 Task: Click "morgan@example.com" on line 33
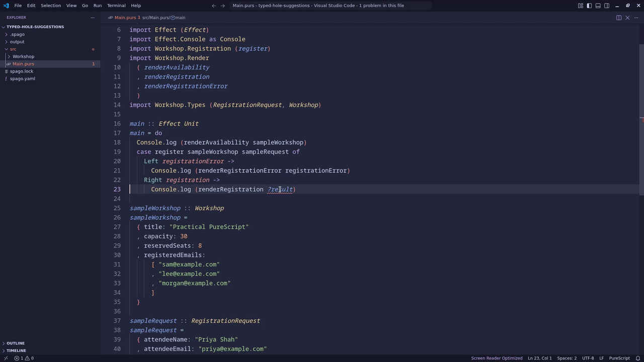pos(195,284)
